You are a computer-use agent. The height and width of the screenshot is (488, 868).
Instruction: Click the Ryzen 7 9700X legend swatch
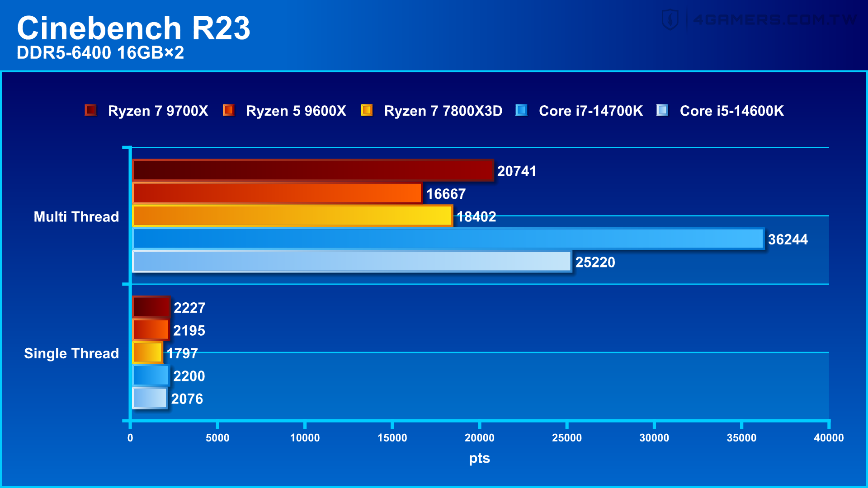pos(90,110)
